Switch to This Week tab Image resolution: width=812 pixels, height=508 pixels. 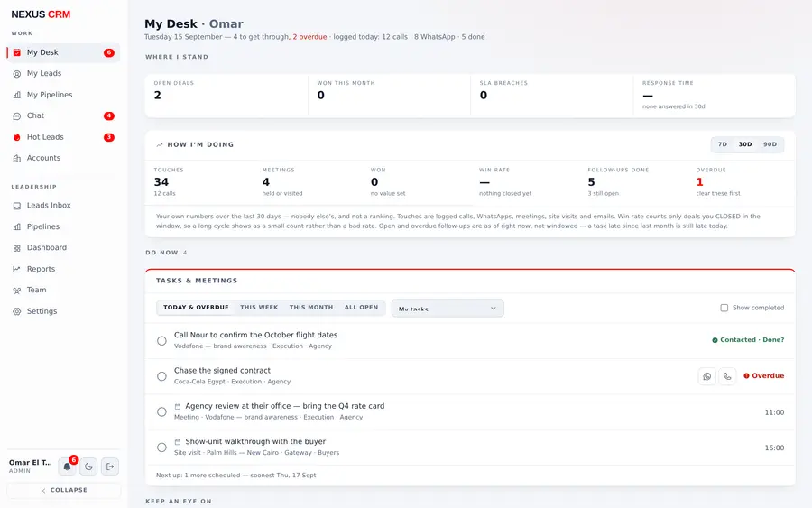pos(259,307)
